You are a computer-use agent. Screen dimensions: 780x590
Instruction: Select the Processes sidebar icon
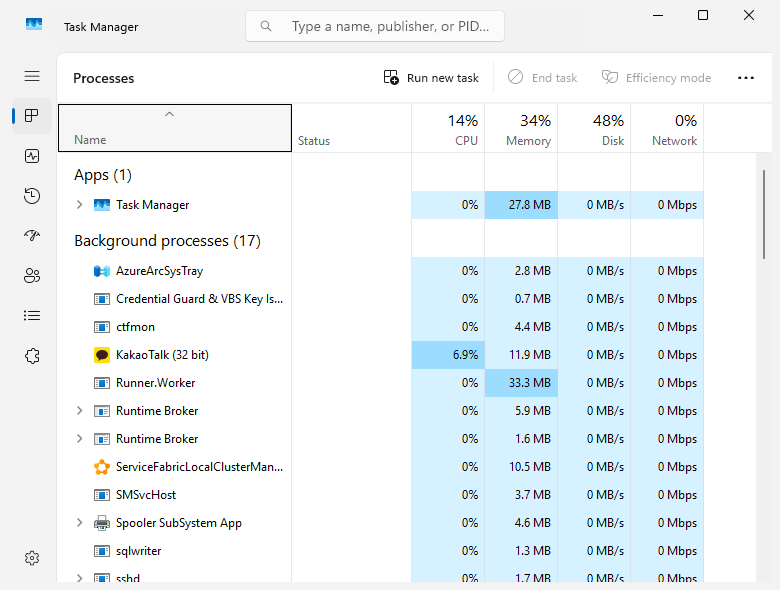[32, 116]
